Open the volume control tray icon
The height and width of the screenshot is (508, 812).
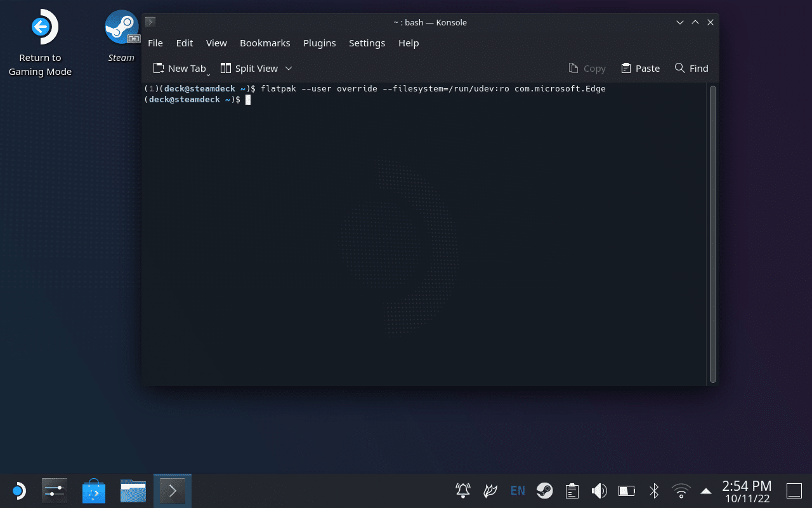pyautogui.click(x=599, y=491)
